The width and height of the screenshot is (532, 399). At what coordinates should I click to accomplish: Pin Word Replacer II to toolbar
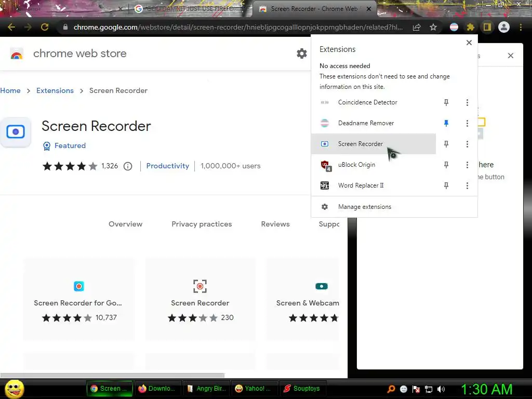coord(446,185)
